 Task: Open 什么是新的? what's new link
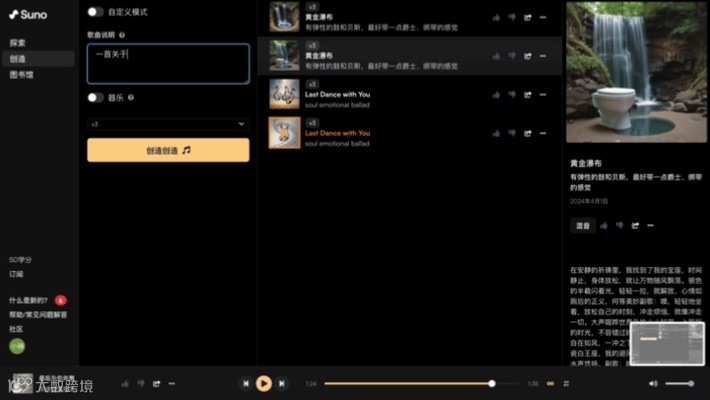(x=28, y=300)
